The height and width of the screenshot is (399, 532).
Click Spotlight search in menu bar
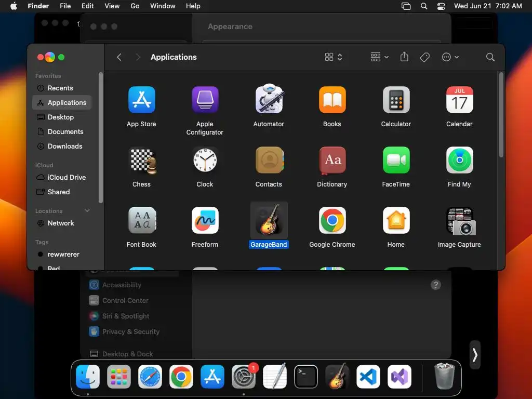[424, 6]
